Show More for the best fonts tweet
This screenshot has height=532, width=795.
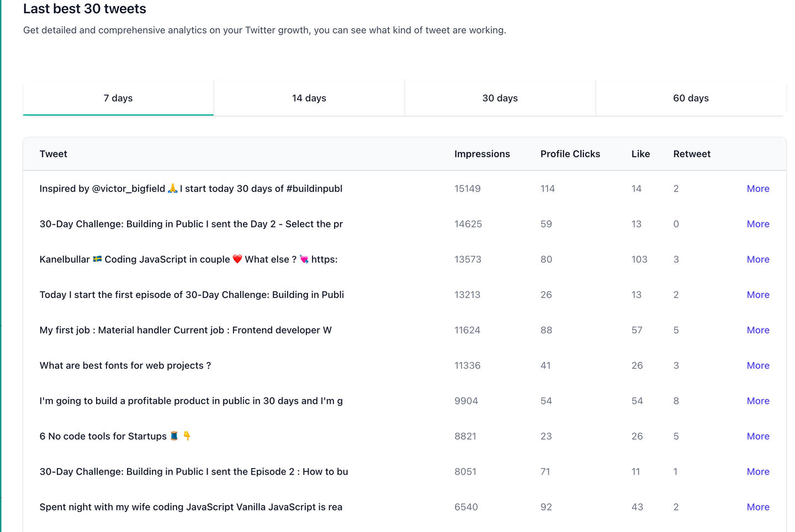758,365
